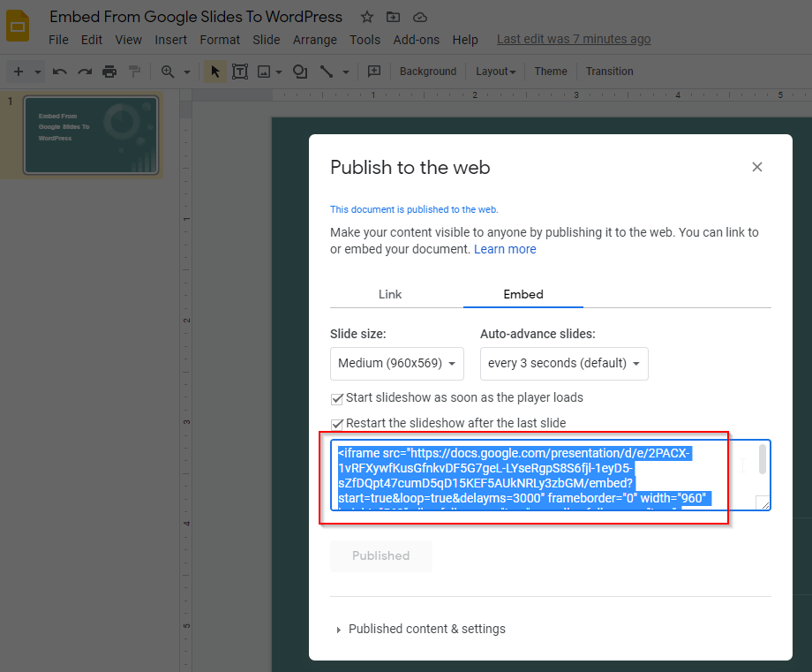Open the Theme panel
This screenshot has width=812, height=672.
pyautogui.click(x=551, y=72)
